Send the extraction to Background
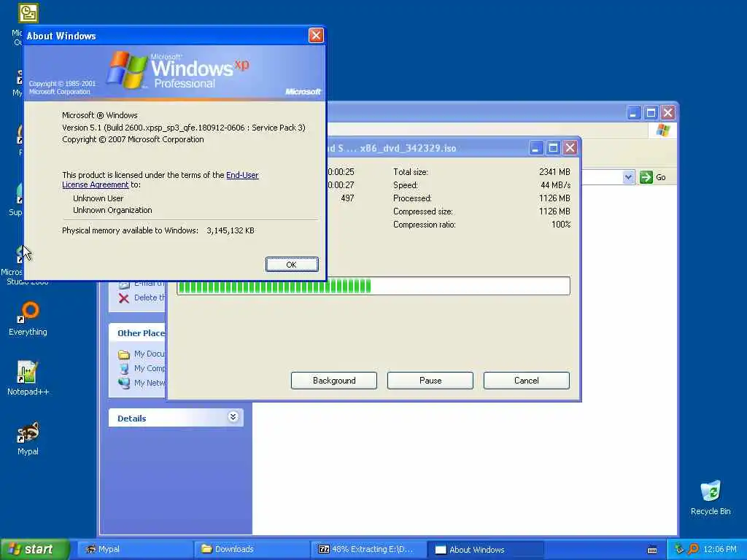The height and width of the screenshot is (560, 747). click(x=334, y=381)
